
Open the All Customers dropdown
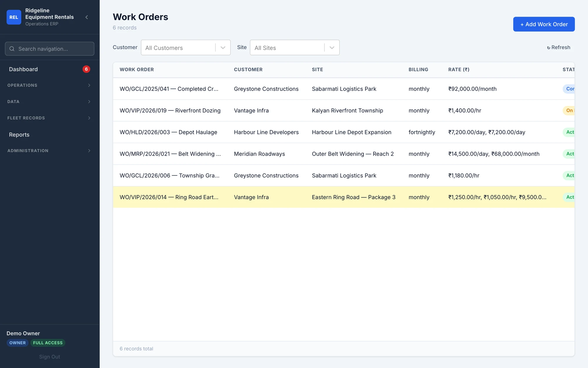coord(186,47)
